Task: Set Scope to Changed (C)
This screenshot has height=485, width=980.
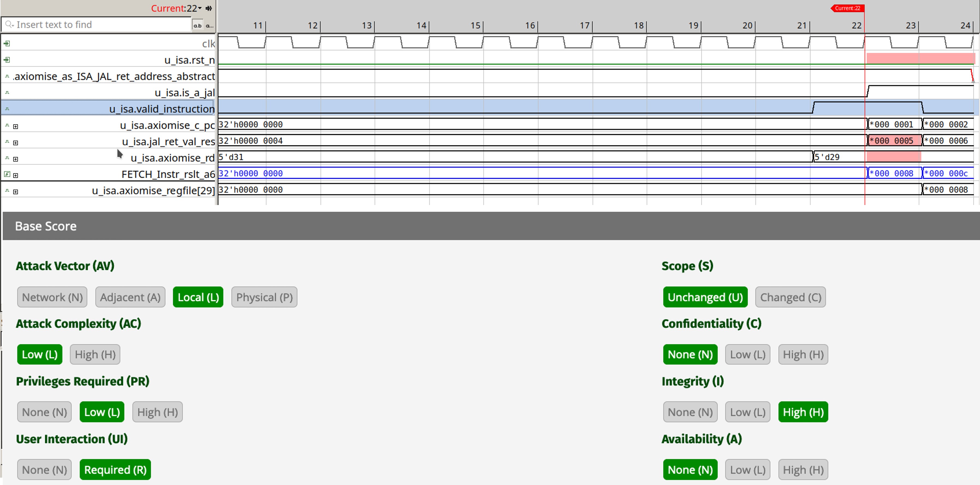Action: tap(790, 297)
